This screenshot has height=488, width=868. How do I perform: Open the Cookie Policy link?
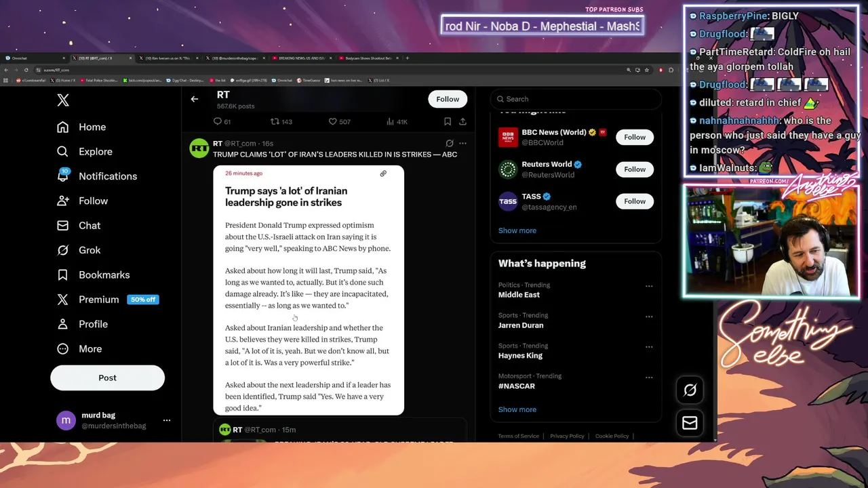[612, 436]
